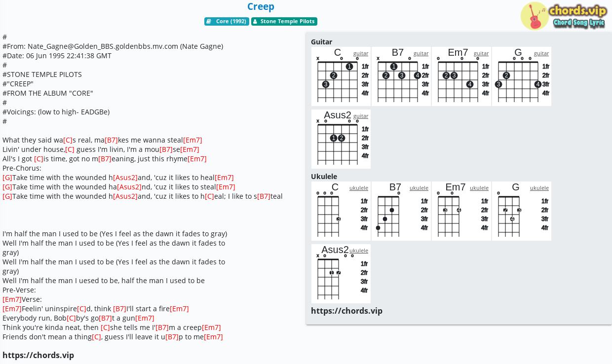
Task: Open the Core (1992) album tag
Action: tap(227, 21)
